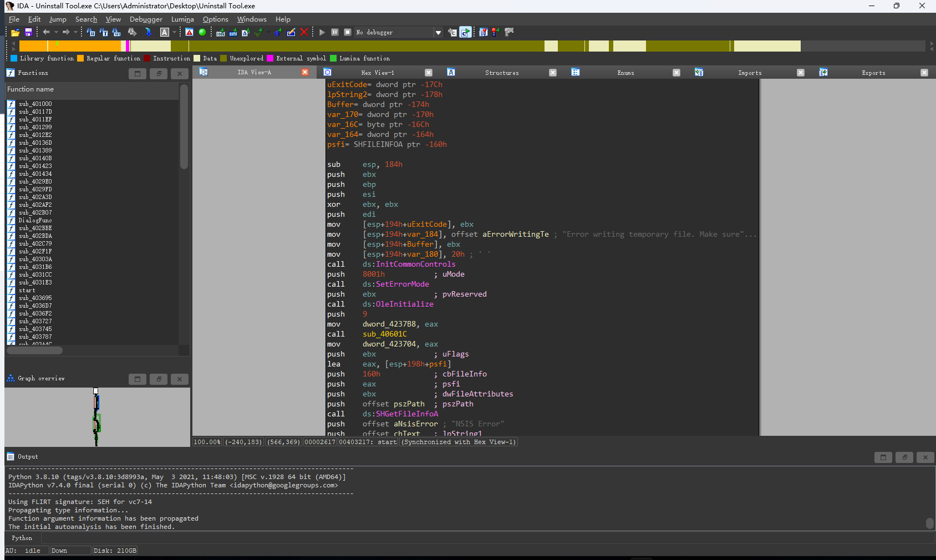936x560 pixels.
Task: Click the DATA convert icon
Action: pyautogui.click(x=233, y=32)
